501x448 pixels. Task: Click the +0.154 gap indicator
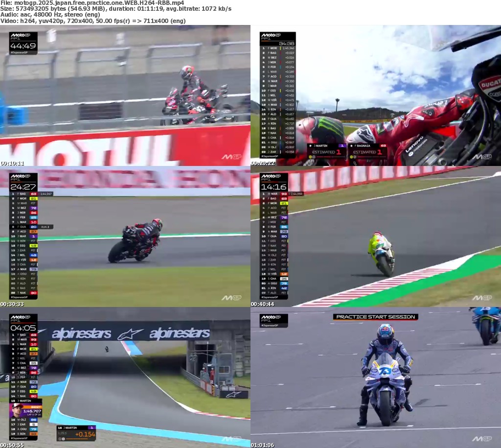pos(85,434)
